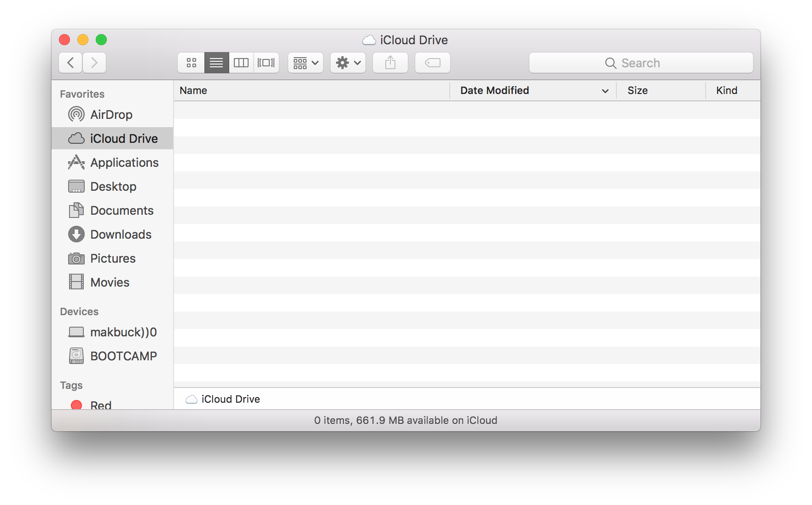Select the BOOTCAMP volume
The width and height of the screenshot is (812, 505).
pos(112,356)
